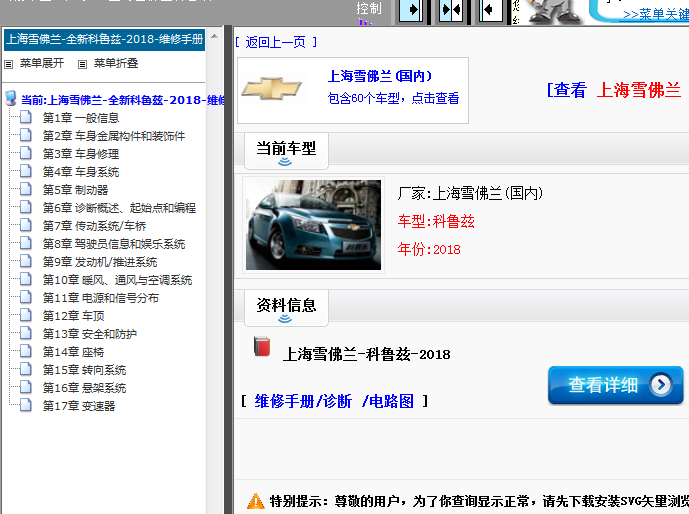Click the page icon for 第15章 转向系统
Image resolution: width=689 pixels, height=514 pixels.
26,369
